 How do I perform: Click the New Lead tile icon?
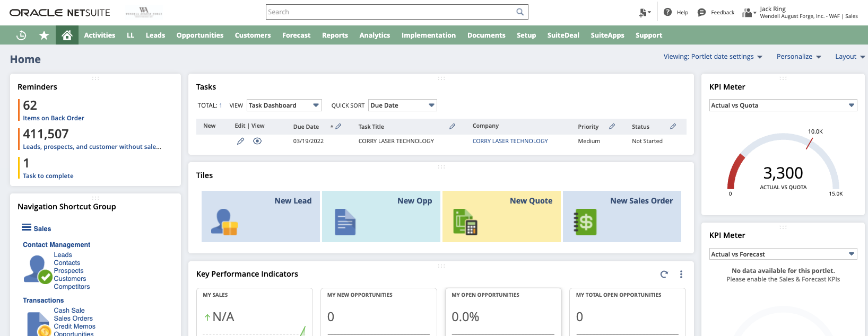(x=224, y=222)
